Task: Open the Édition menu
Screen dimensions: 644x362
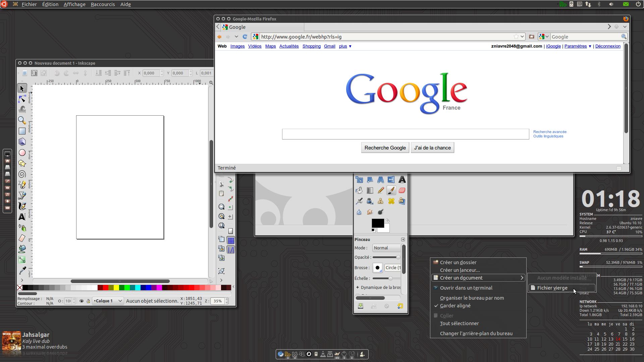Action: (x=50, y=4)
